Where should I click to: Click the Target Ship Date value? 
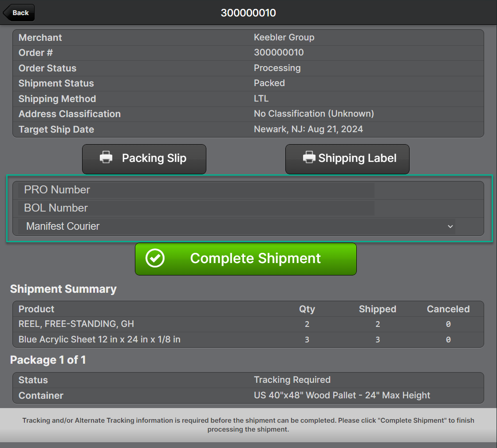[x=308, y=130]
